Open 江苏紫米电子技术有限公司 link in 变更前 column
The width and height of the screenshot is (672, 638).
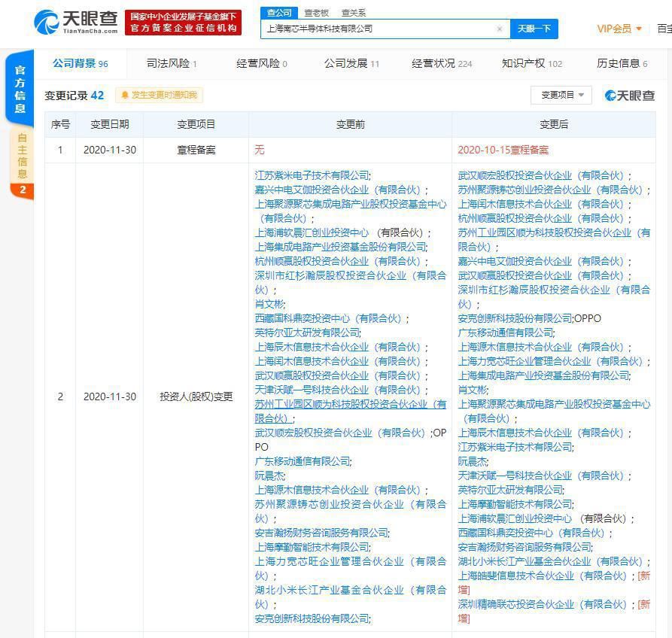click(x=312, y=175)
